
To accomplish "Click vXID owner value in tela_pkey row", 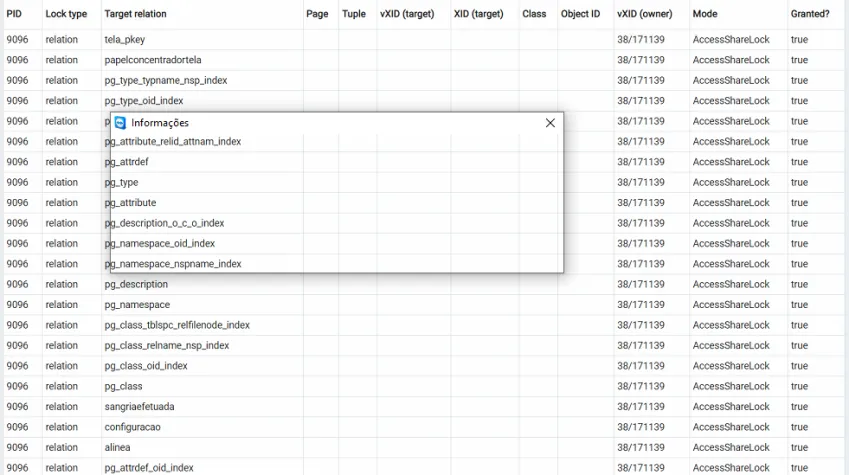I will tap(641, 40).
